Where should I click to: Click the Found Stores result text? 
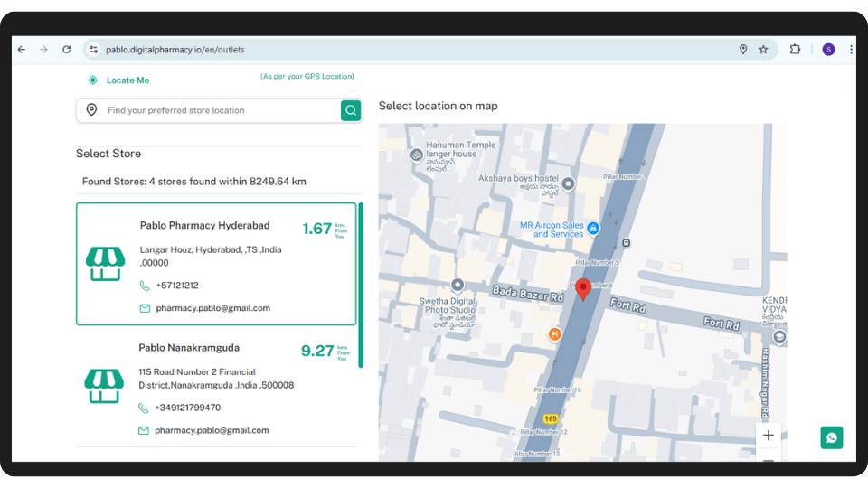click(x=193, y=182)
